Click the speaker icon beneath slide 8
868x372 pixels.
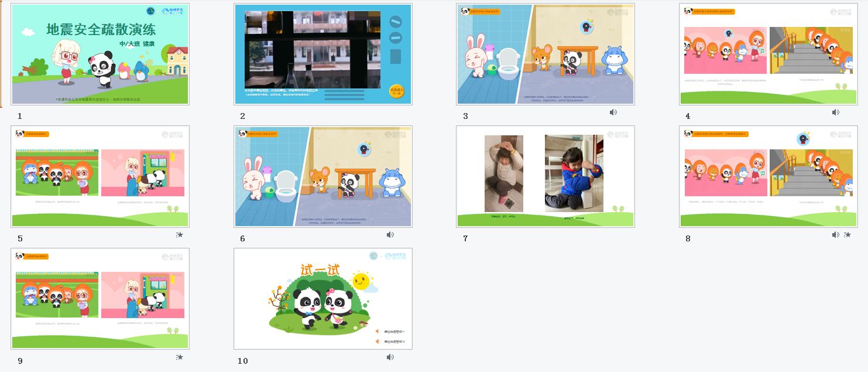click(836, 235)
